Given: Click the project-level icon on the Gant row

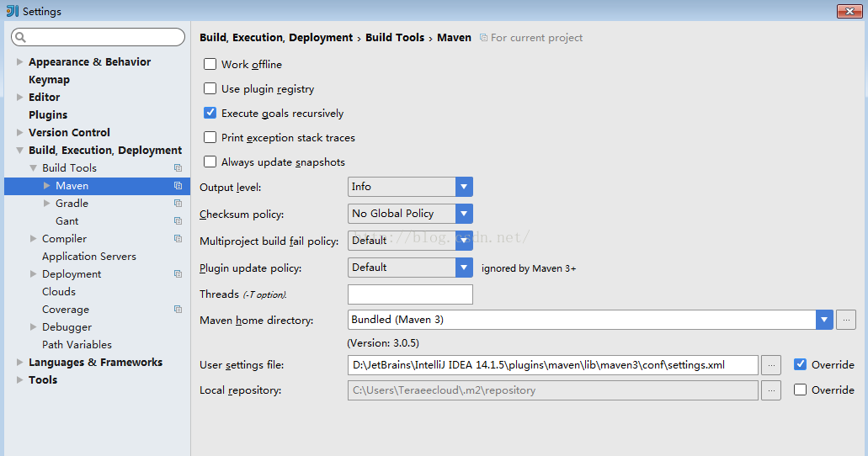Looking at the screenshot, I should 178,220.
